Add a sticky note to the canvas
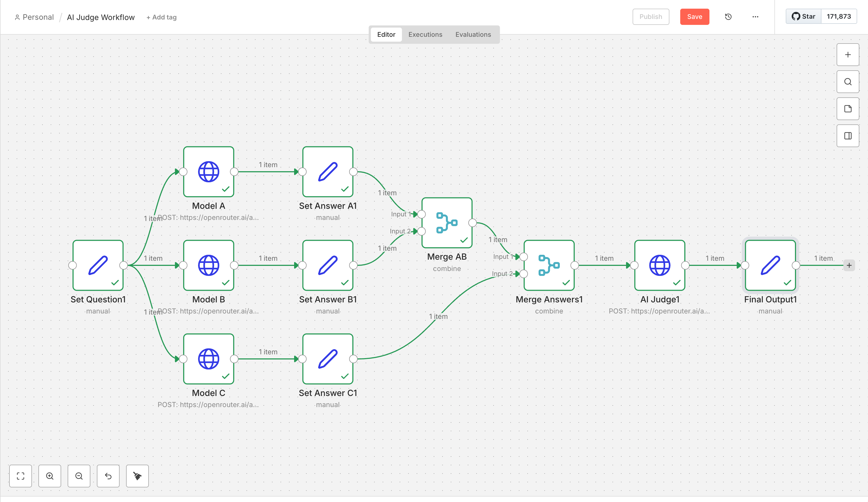Image resolution: width=868 pixels, height=502 pixels. (x=848, y=109)
